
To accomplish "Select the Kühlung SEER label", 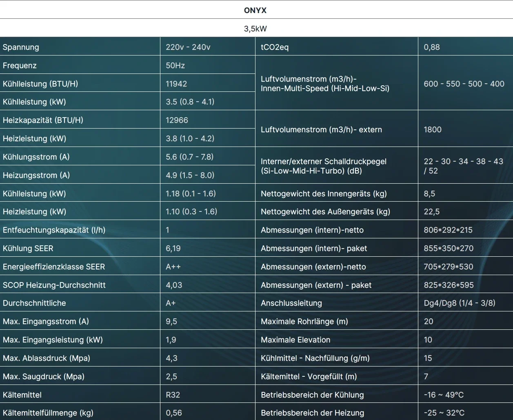I will coord(28,248).
